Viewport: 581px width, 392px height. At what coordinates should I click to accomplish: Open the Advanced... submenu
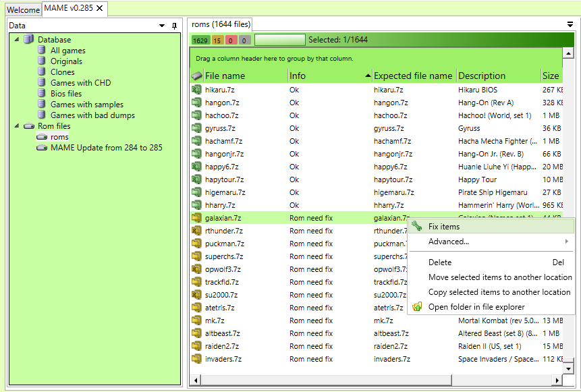[448, 242]
